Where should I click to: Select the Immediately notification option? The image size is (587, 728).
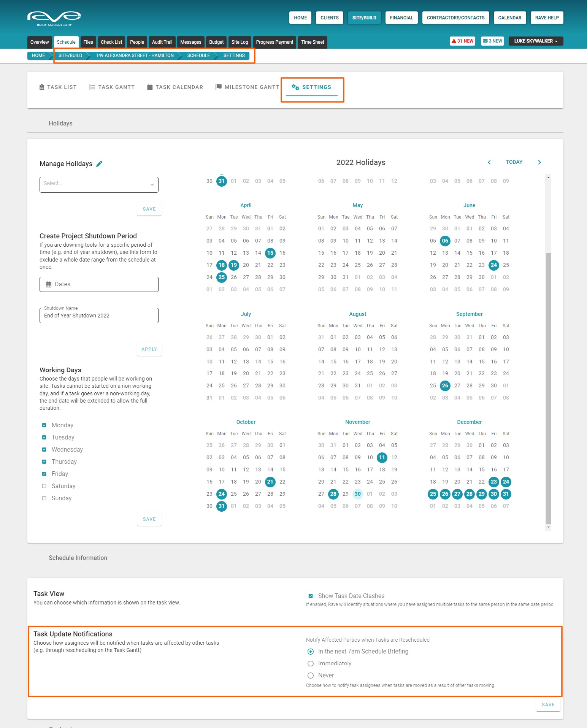pyautogui.click(x=311, y=663)
